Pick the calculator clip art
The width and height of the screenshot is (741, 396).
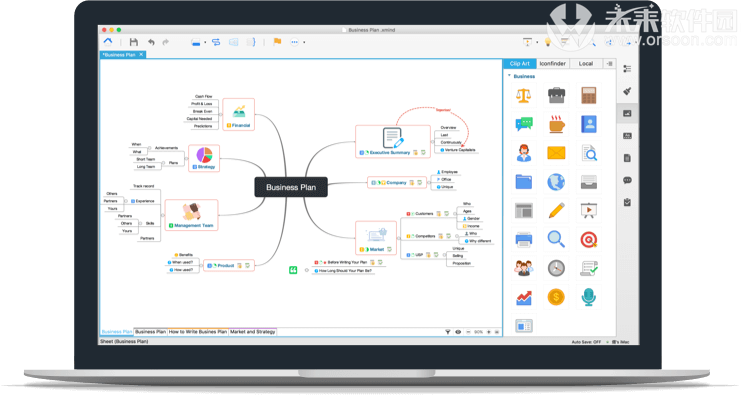click(x=588, y=95)
